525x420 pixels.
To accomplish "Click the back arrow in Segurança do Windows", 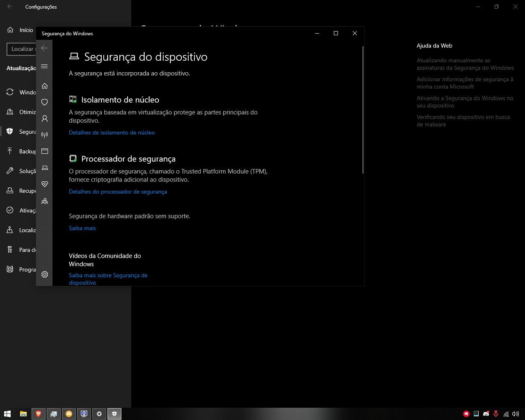I will click(44, 48).
